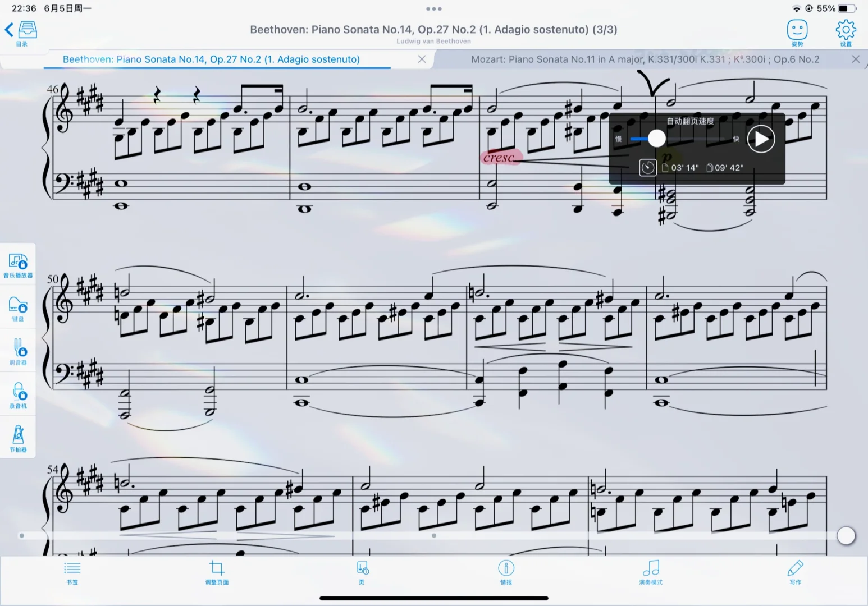This screenshot has width=868, height=606.
Task: Toggle the timer icon in auto-scroll panel
Action: point(647,167)
